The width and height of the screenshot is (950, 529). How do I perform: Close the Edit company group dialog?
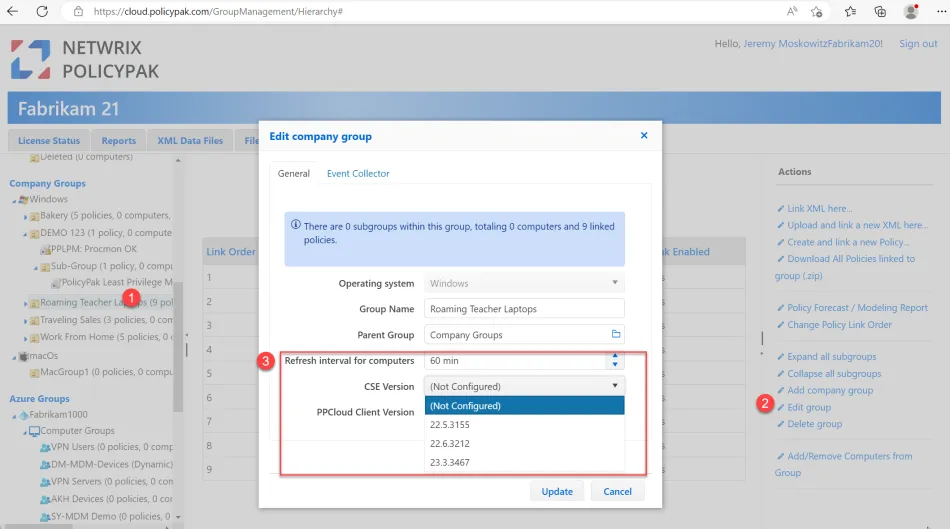click(644, 136)
